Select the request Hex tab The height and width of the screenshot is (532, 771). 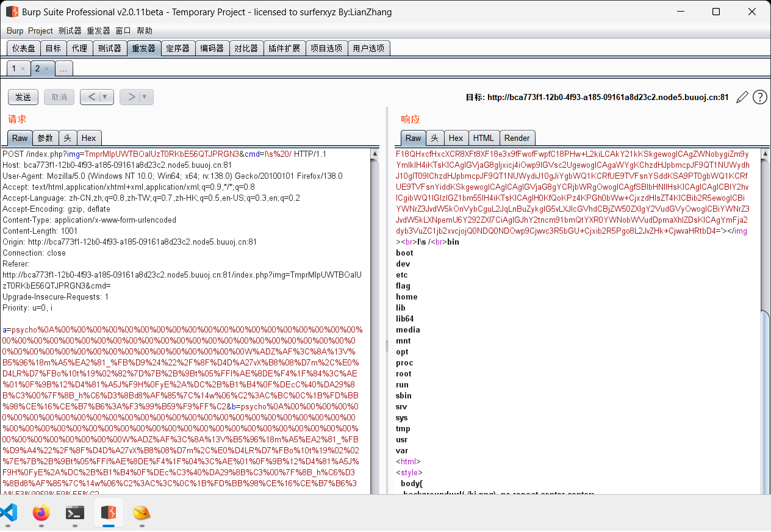(x=88, y=138)
